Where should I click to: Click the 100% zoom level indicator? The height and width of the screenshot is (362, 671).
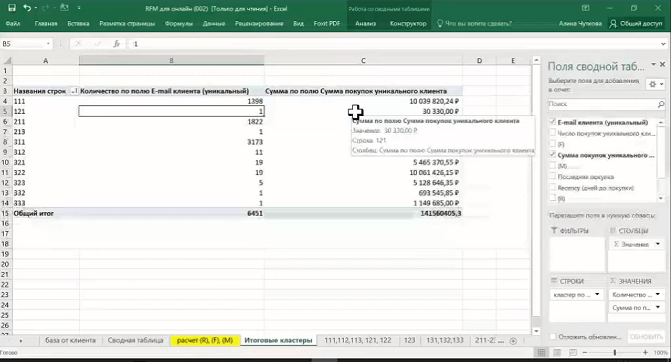click(661, 352)
